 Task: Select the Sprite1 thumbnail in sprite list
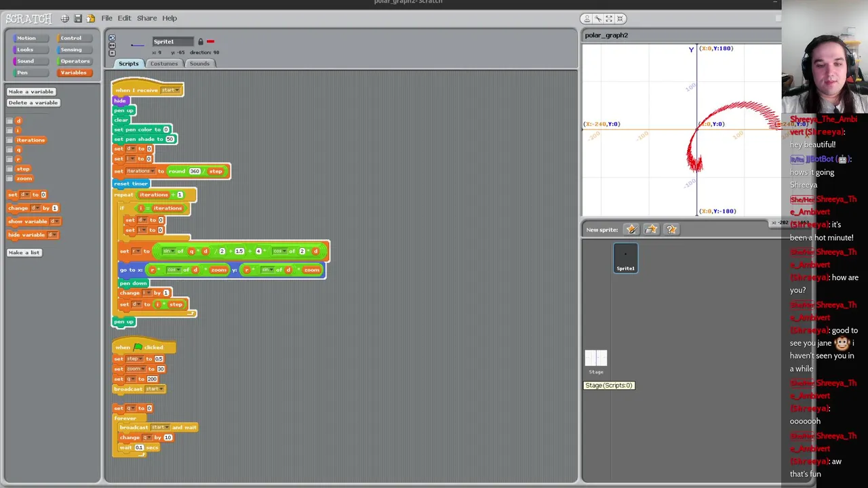[x=625, y=258]
